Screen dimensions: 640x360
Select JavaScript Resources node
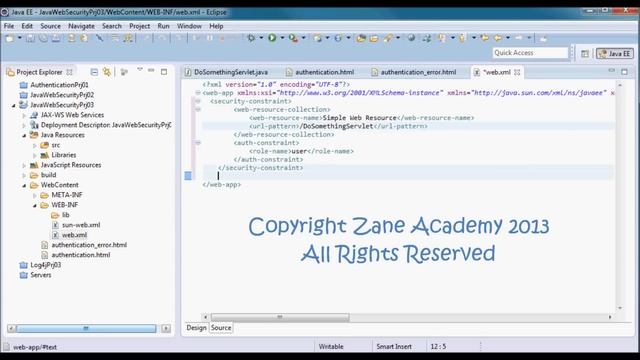(71, 165)
